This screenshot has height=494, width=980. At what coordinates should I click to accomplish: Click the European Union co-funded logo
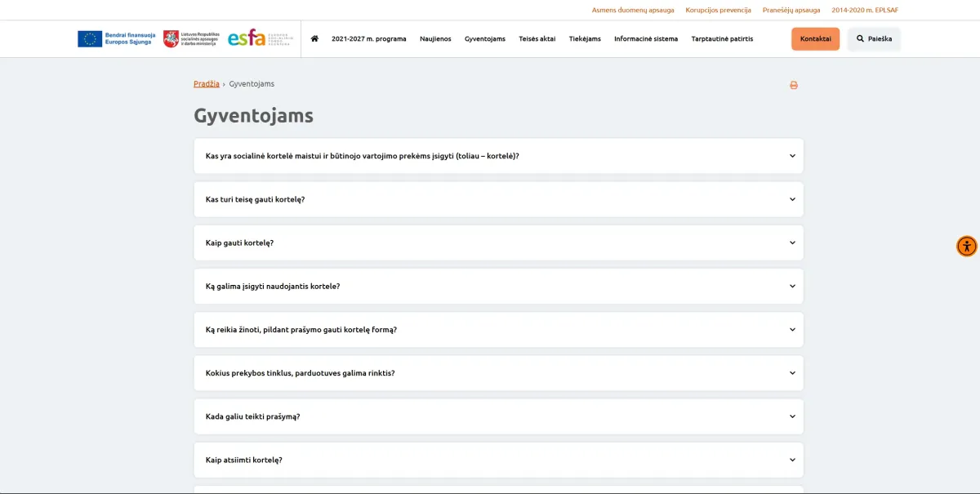(117, 39)
